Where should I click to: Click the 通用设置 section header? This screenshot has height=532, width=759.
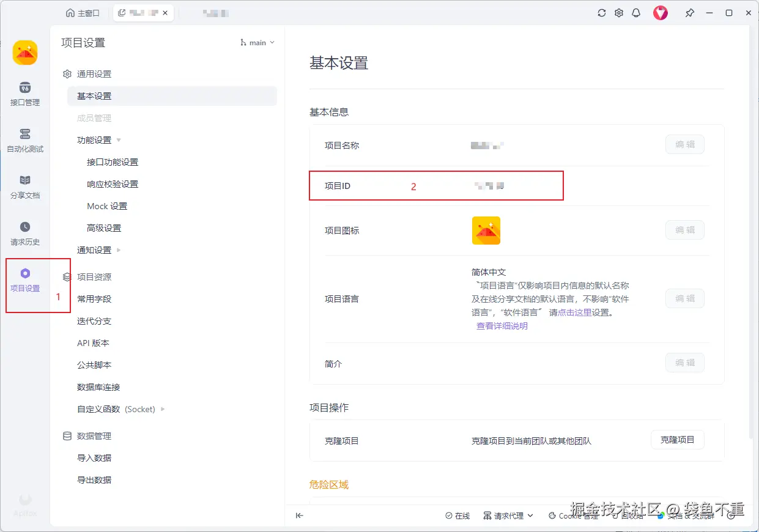click(87, 74)
